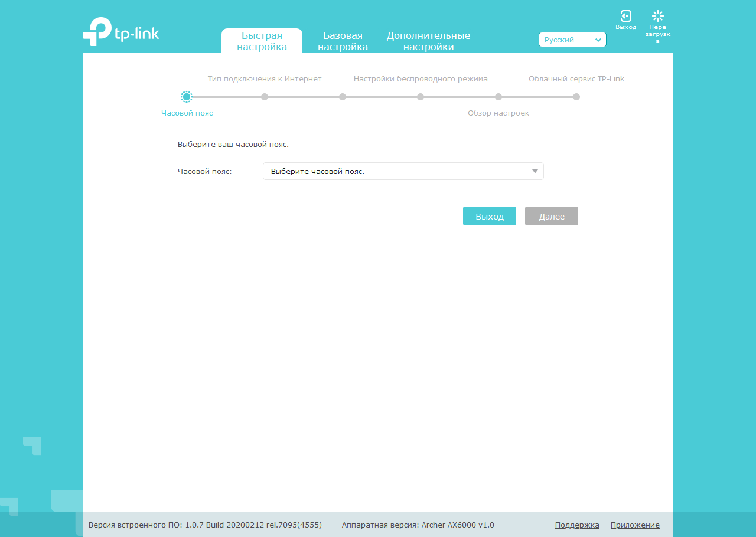Expand the time zone dropdown arrow

click(535, 171)
